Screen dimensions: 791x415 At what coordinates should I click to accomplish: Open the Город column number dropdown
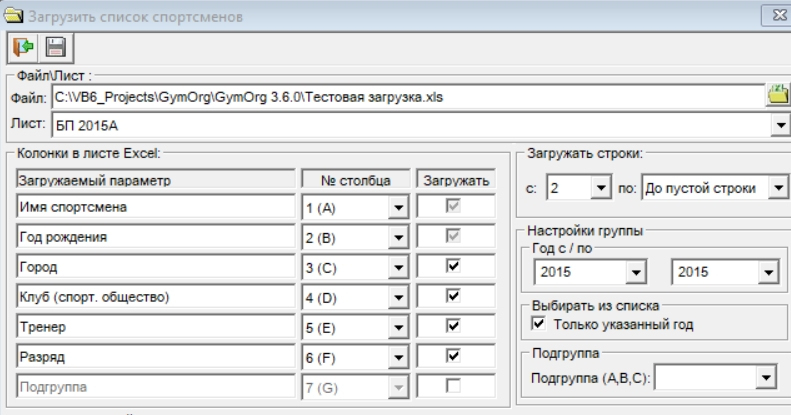pos(398,267)
